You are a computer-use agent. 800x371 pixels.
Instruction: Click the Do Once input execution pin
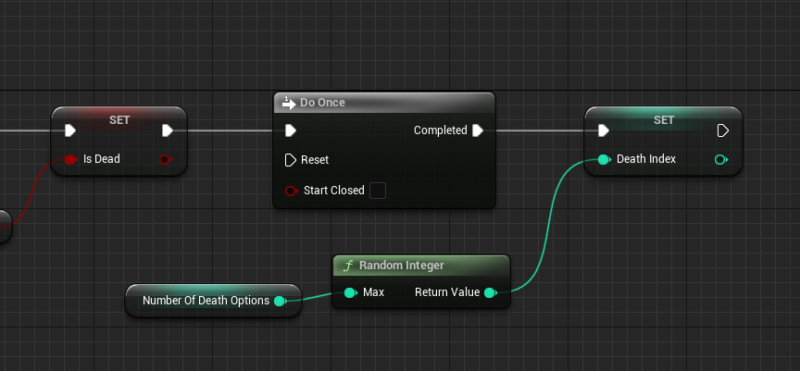point(290,131)
